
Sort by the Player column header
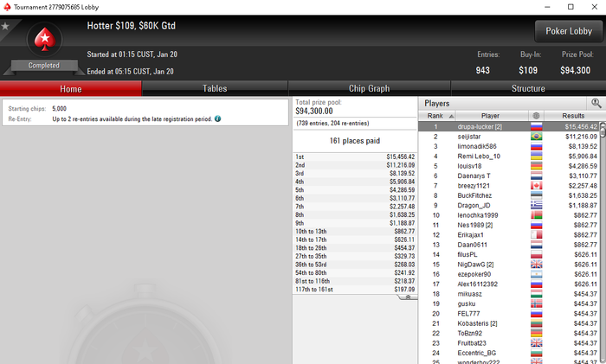(x=492, y=116)
